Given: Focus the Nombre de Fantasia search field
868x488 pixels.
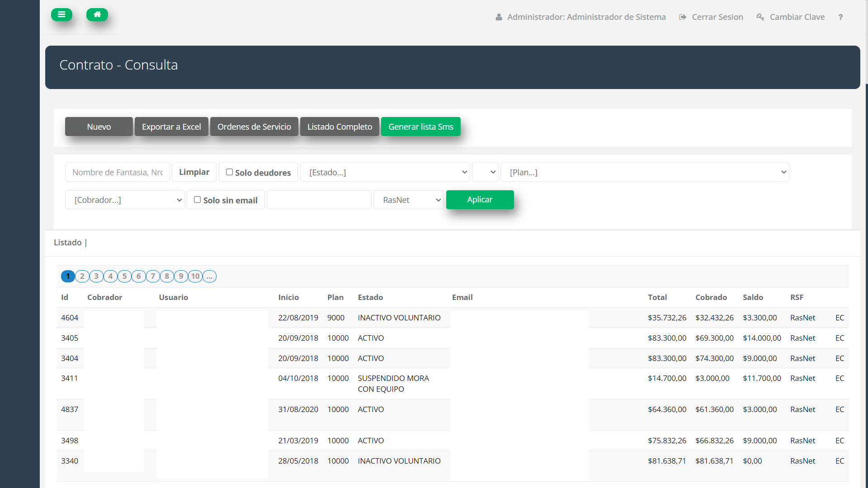Looking at the screenshot, I should point(118,172).
